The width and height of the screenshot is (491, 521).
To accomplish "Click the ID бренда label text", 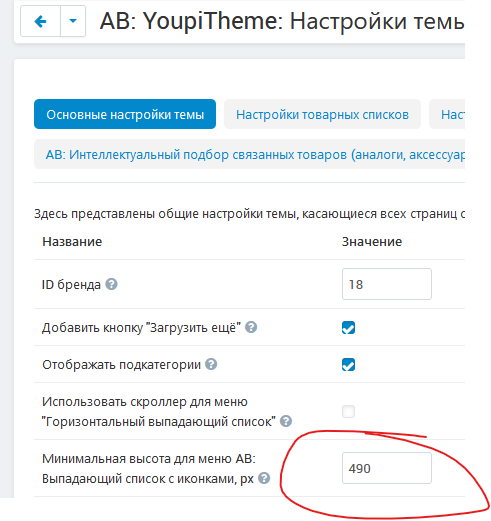I will tap(71, 284).
